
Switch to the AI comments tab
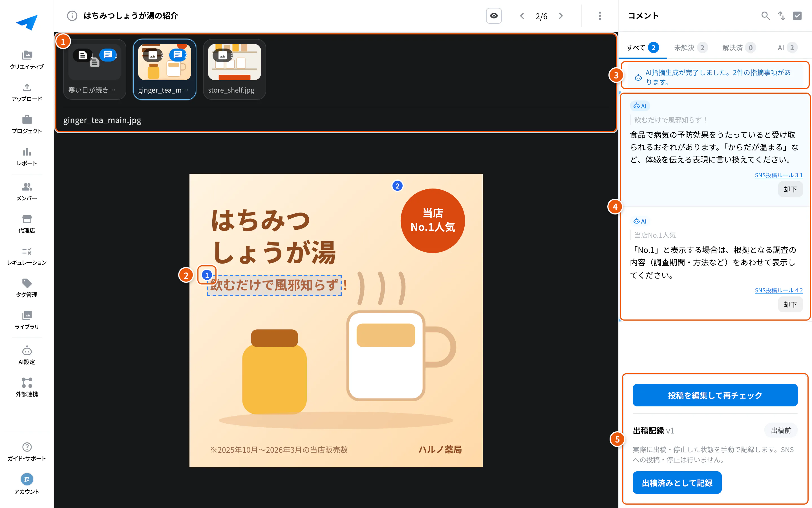point(787,48)
